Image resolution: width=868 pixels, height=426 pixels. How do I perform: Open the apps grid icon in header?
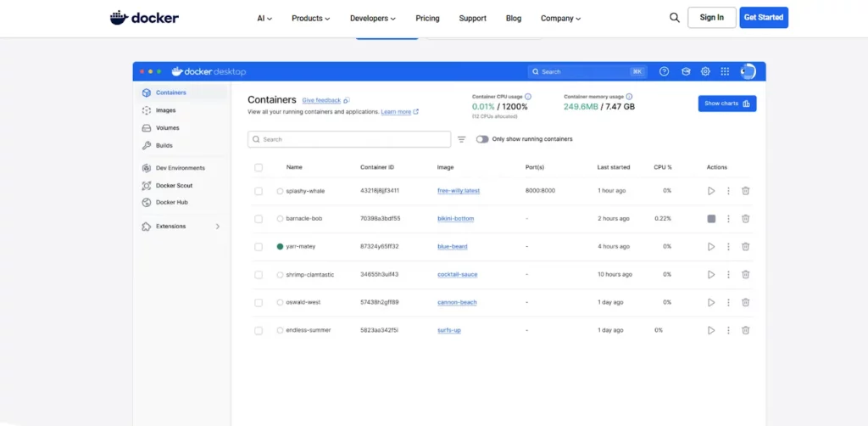point(725,72)
